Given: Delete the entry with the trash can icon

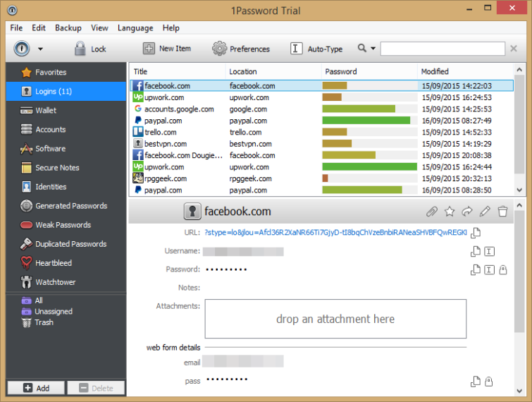Looking at the screenshot, I should pyautogui.click(x=502, y=212).
